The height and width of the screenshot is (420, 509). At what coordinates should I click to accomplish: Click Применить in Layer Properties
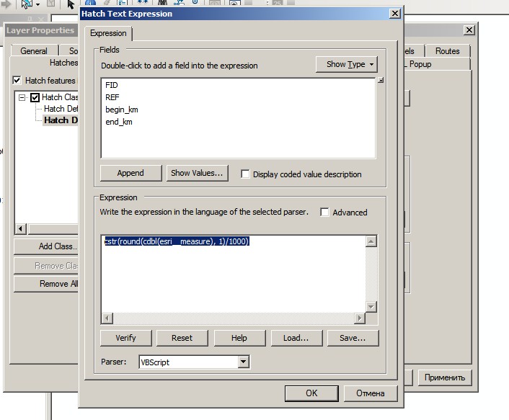(x=445, y=377)
